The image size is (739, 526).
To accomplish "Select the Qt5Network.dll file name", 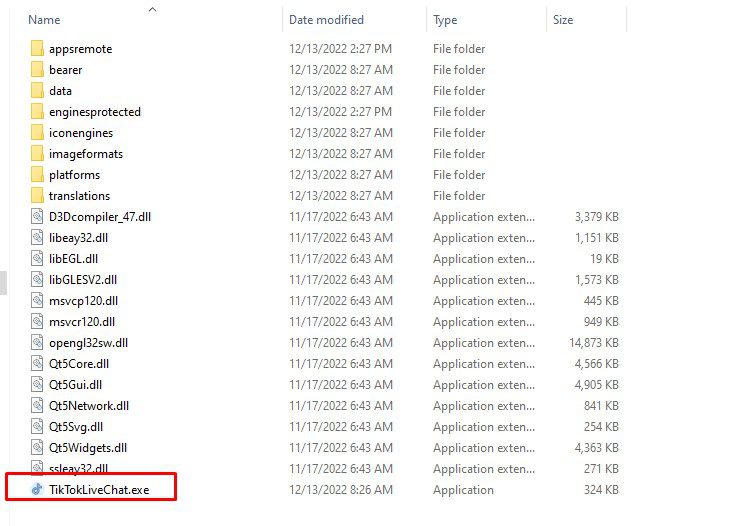I will pos(89,406).
